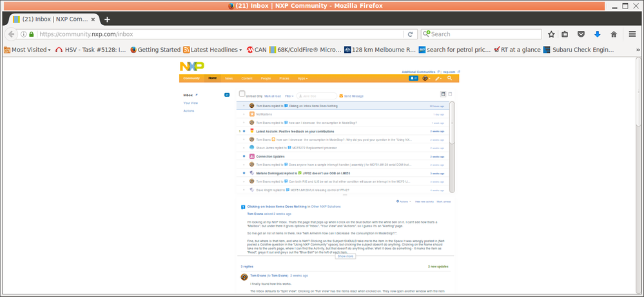This screenshot has width=644, height=297.
Task: Open the Actions dropdown above the message
Action: pyautogui.click(x=404, y=201)
